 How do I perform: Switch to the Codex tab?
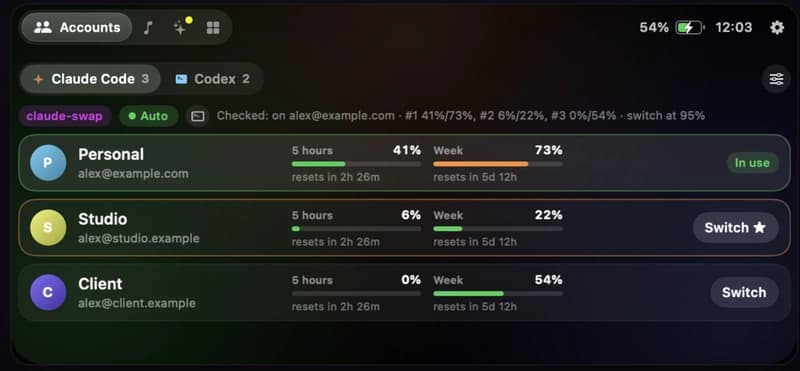click(x=212, y=79)
